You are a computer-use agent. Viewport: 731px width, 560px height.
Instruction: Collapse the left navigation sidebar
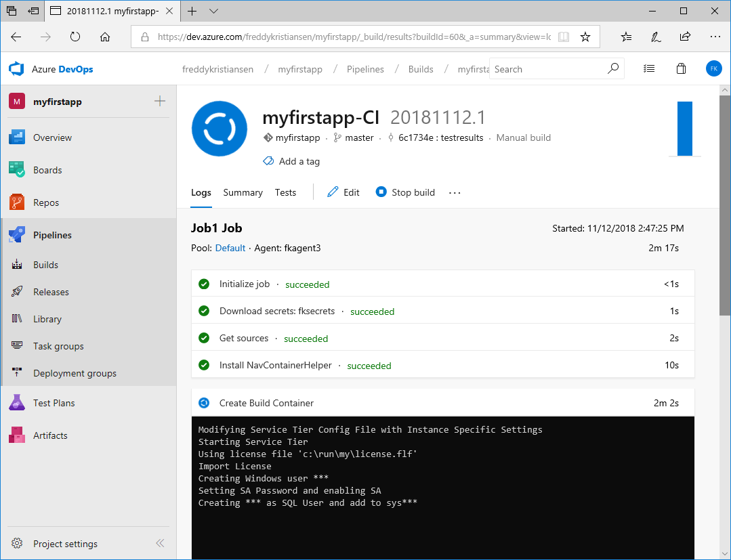click(x=160, y=543)
